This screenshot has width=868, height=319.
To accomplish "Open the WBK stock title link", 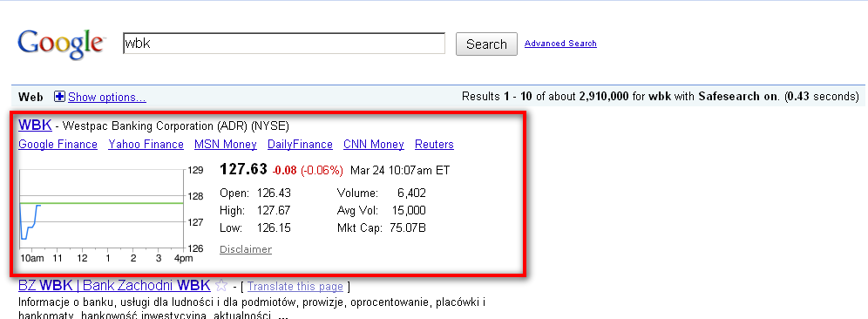I will coord(35,126).
